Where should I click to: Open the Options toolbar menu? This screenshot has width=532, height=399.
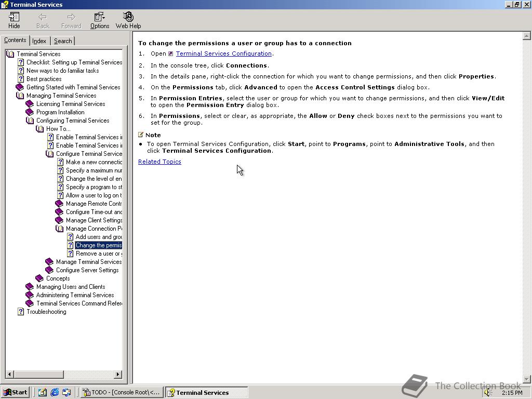coord(100,20)
